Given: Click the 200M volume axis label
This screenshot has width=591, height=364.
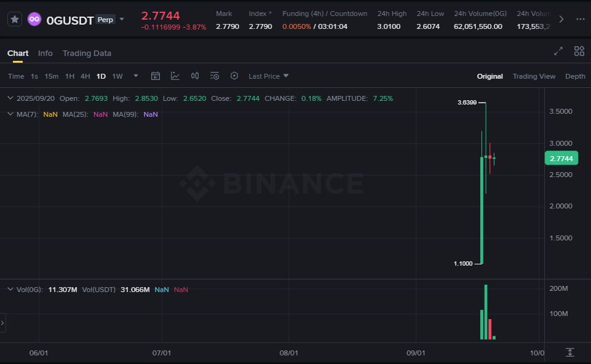Looking at the screenshot, I should coord(558,288).
